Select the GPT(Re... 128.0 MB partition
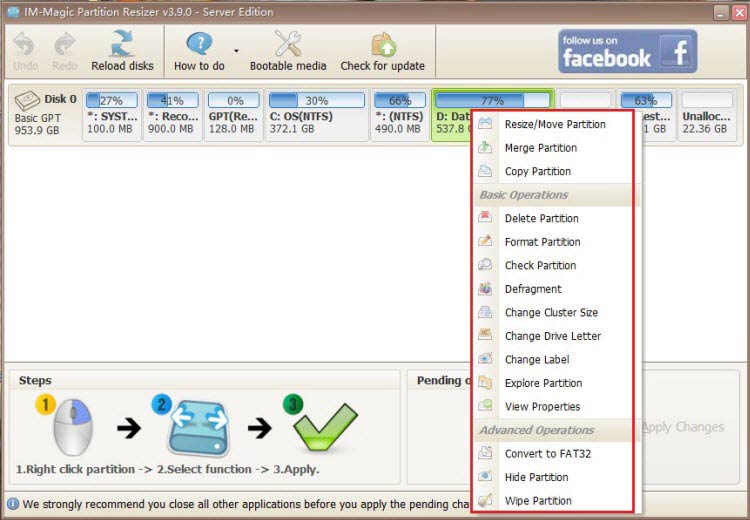The image size is (750, 520). (233, 115)
